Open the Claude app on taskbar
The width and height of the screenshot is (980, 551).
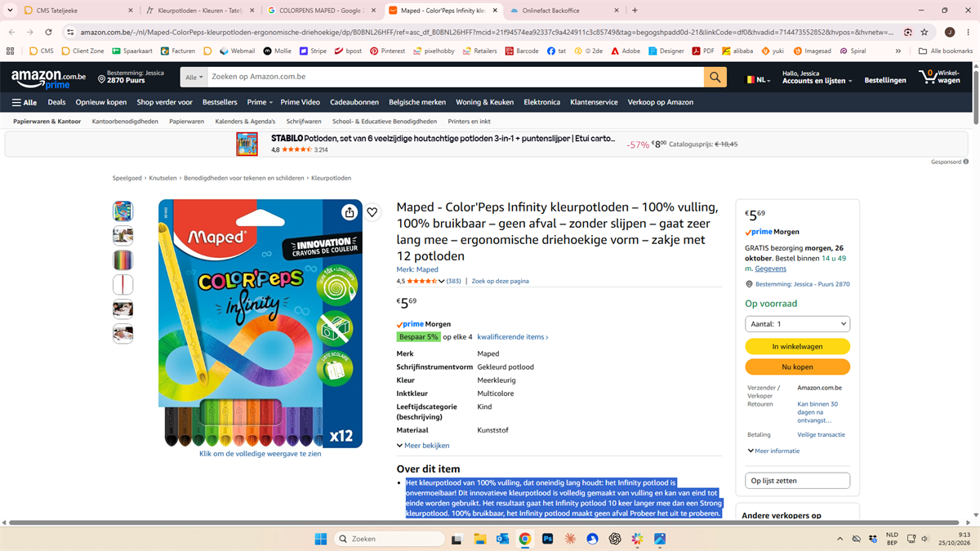(x=570, y=539)
